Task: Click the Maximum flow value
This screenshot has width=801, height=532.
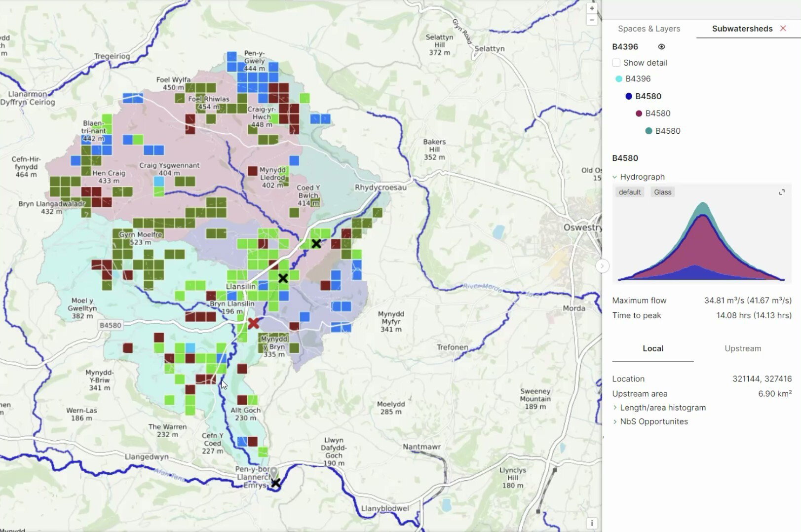Action: tap(748, 301)
